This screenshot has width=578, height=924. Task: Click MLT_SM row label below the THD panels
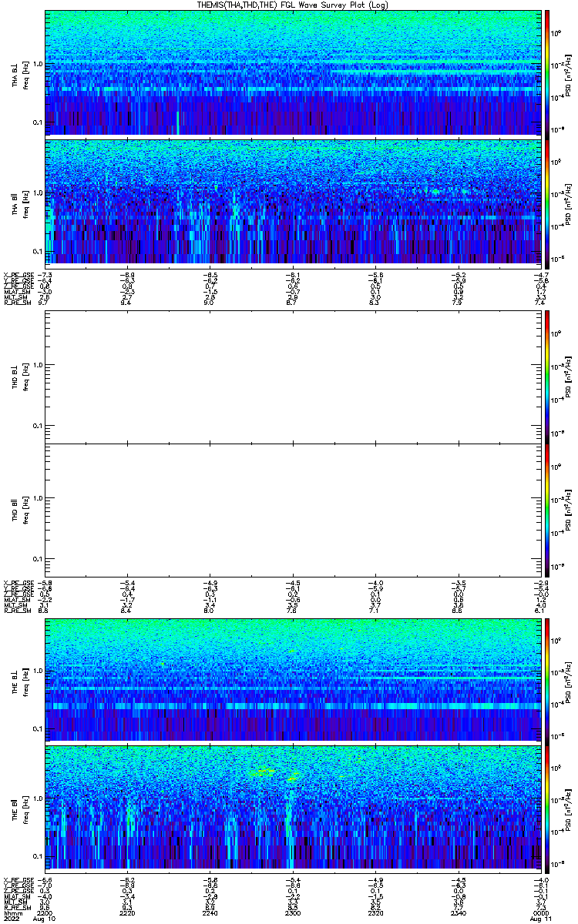click(15, 606)
